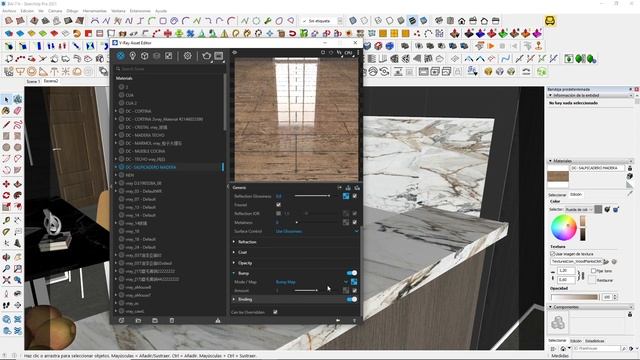Open Archivo menu
640x360 pixels.
(9, 11)
